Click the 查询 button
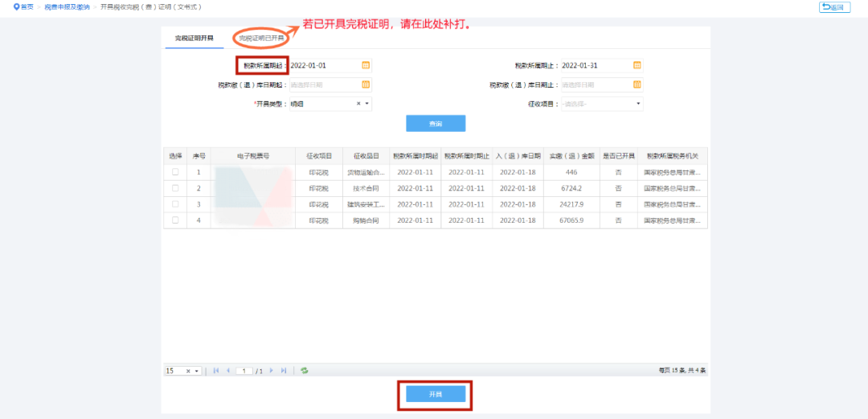Screen dimensions: 868x419 click(436, 123)
